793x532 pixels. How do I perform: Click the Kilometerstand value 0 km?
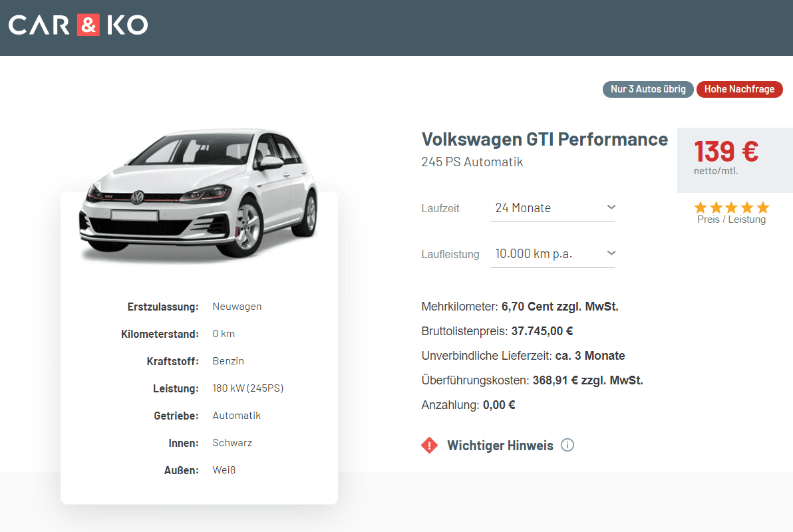(x=224, y=334)
